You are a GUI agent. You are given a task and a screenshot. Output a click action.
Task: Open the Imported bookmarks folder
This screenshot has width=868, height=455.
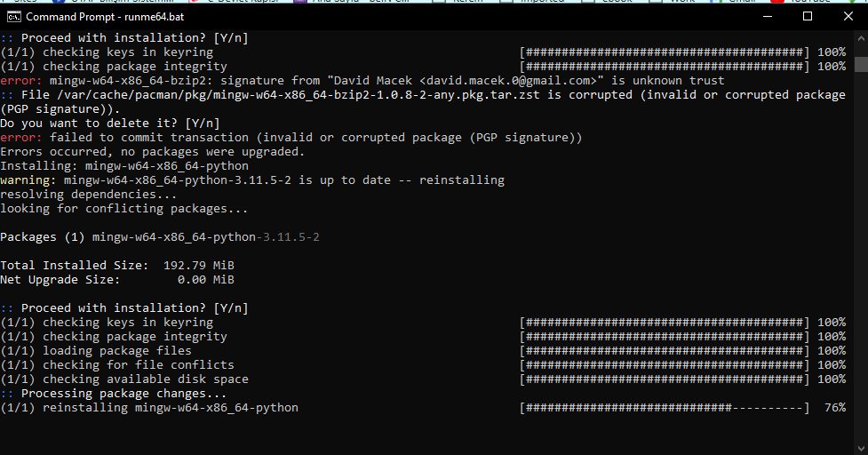click(537, 2)
